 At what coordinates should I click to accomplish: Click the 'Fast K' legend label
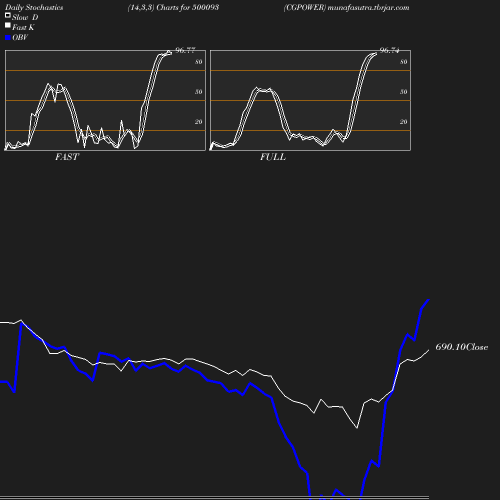pos(23,27)
